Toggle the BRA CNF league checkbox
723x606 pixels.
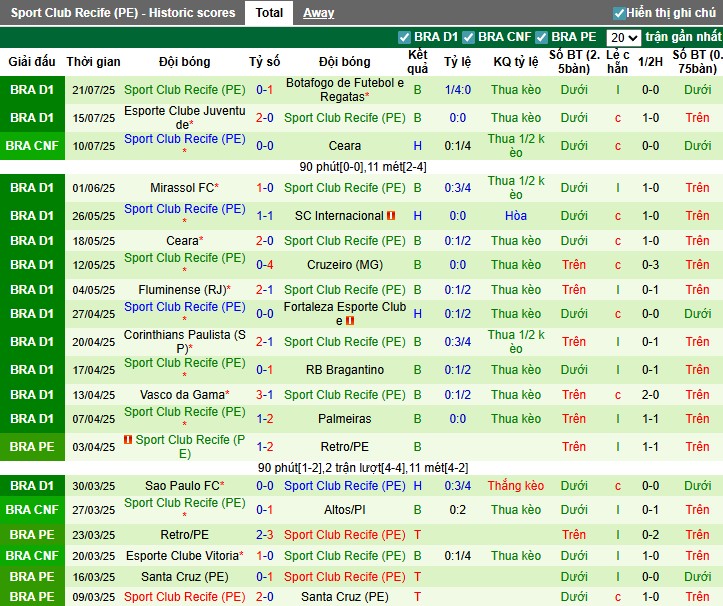[x=468, y=37]
